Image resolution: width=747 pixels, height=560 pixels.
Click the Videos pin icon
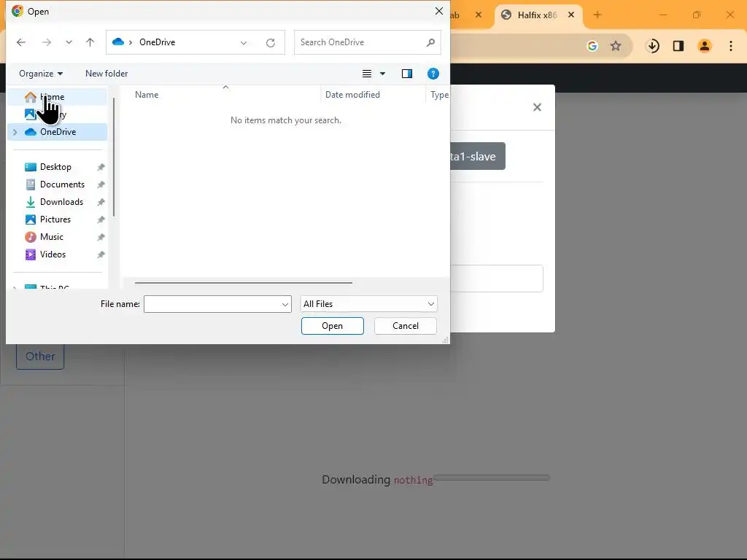tap(101, 254)
